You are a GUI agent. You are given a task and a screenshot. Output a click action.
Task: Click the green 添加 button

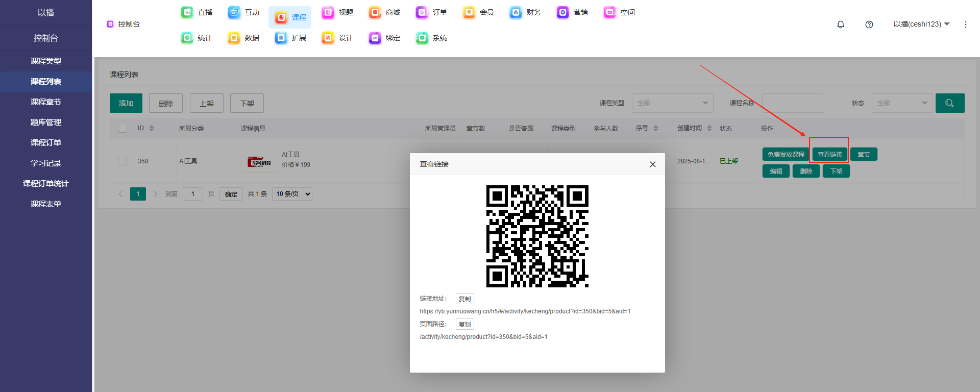click(126, 103)
